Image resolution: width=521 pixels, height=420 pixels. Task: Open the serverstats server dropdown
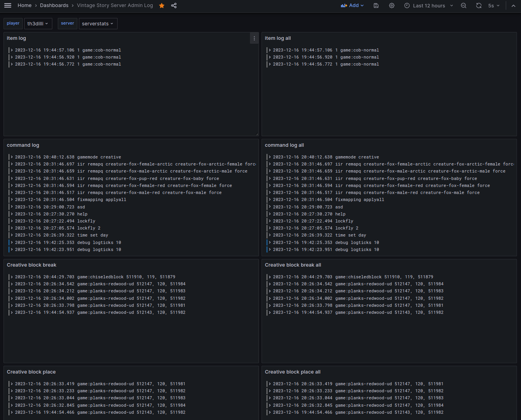(x=98, y=23)
